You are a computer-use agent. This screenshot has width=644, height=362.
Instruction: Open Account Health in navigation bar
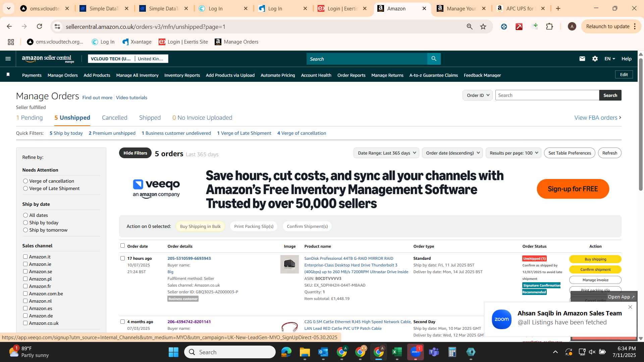pyautogui.click(x=316, y=75)
